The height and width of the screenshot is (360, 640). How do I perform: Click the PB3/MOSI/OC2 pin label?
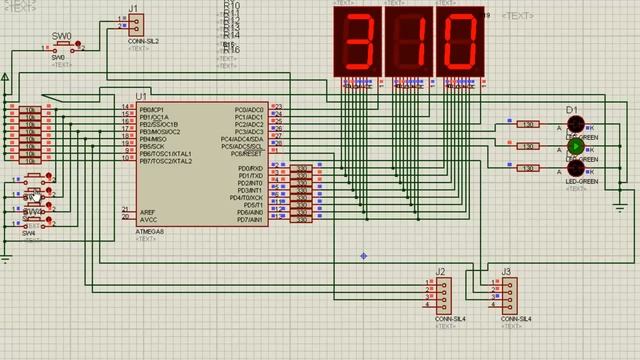coord(160,132)
